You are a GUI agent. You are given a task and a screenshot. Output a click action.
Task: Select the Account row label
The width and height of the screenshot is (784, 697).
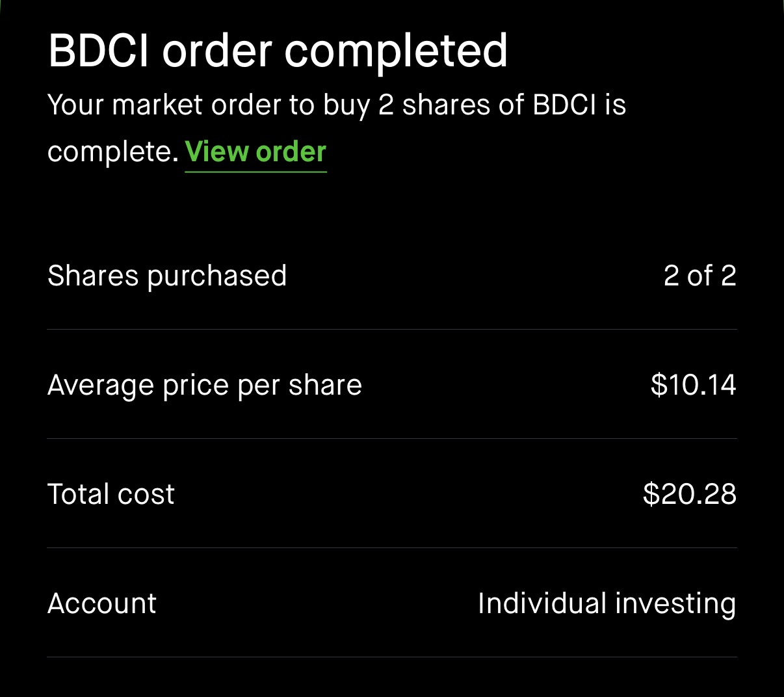[x=102, y=603]
